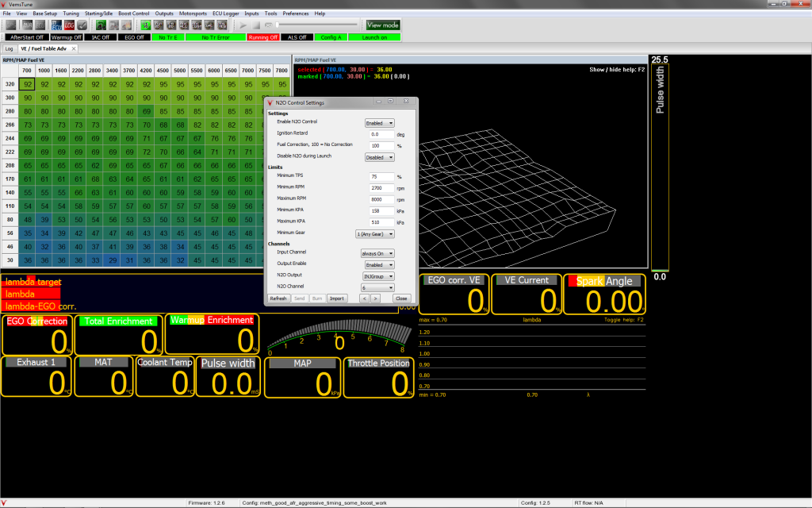Change the Disable N2O during Launch dropdown

[379, 157]
